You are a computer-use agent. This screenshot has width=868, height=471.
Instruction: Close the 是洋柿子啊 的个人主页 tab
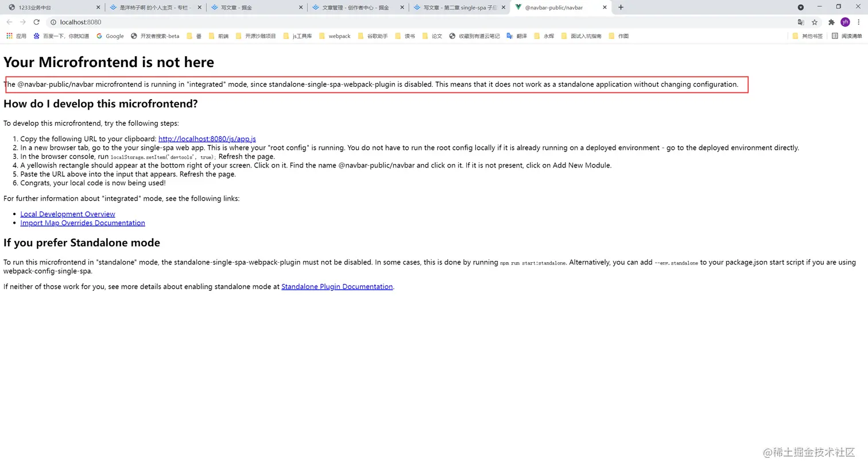[x=199, y=7]
